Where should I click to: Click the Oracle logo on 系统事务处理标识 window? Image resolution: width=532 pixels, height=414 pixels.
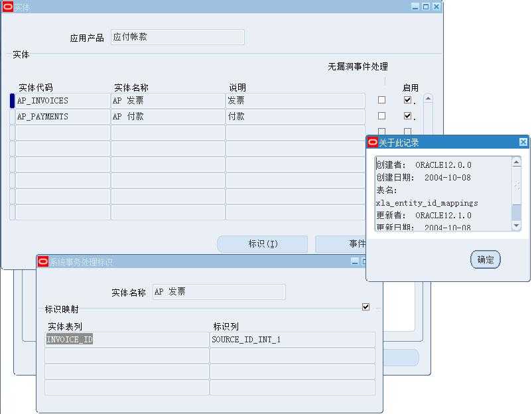(x=41, y=261)
